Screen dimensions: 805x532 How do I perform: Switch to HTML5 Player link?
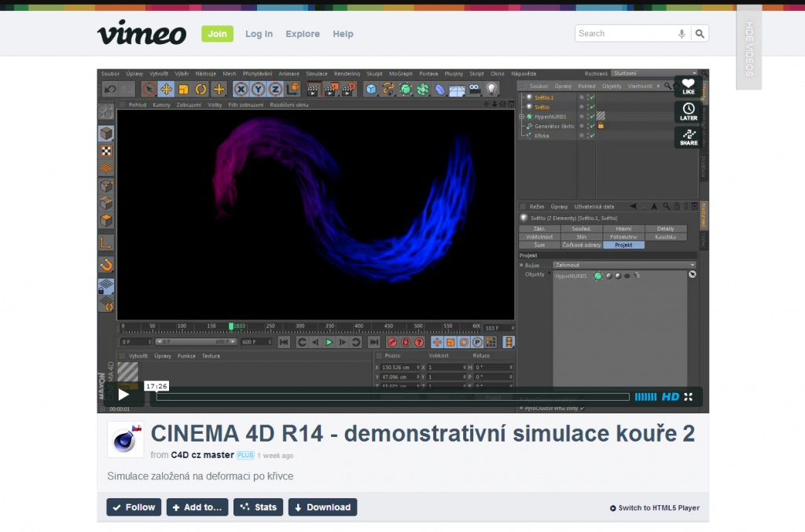tap(655, 508)
